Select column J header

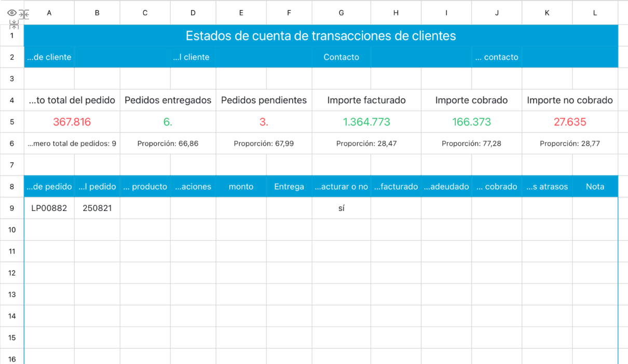click(x=497, y=13)
